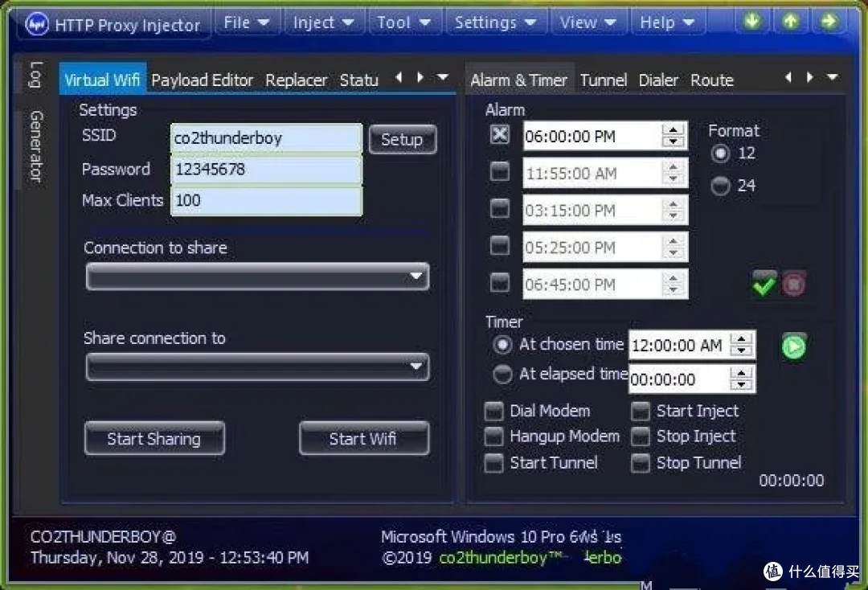Image resolution: width=868 pixels, height=590 pixels.
Task: Switch to the Payload Editor tab
Action: (x=202, y=80)
